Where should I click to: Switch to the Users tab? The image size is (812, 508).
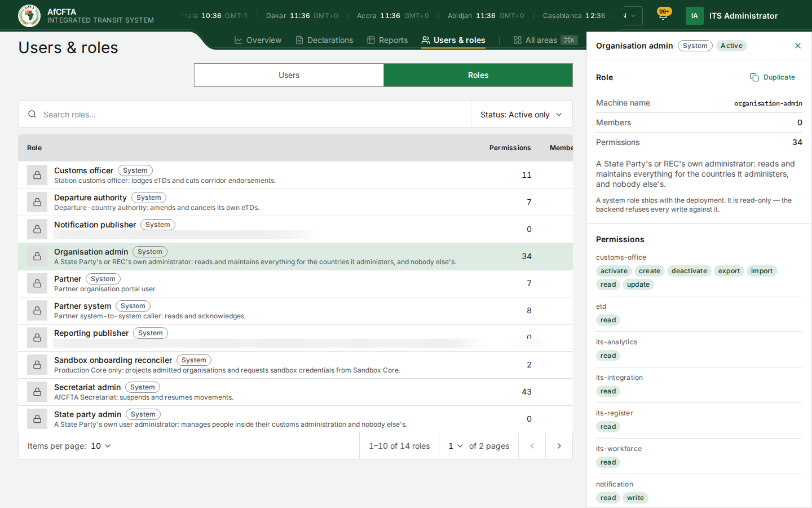click(x=289, y=75)
